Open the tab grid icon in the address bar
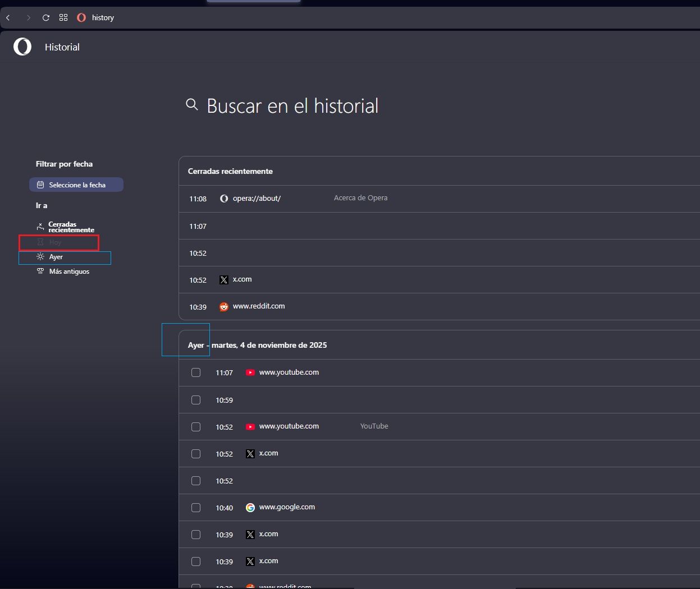Screen dimensions: 700x589 [63, 18]
